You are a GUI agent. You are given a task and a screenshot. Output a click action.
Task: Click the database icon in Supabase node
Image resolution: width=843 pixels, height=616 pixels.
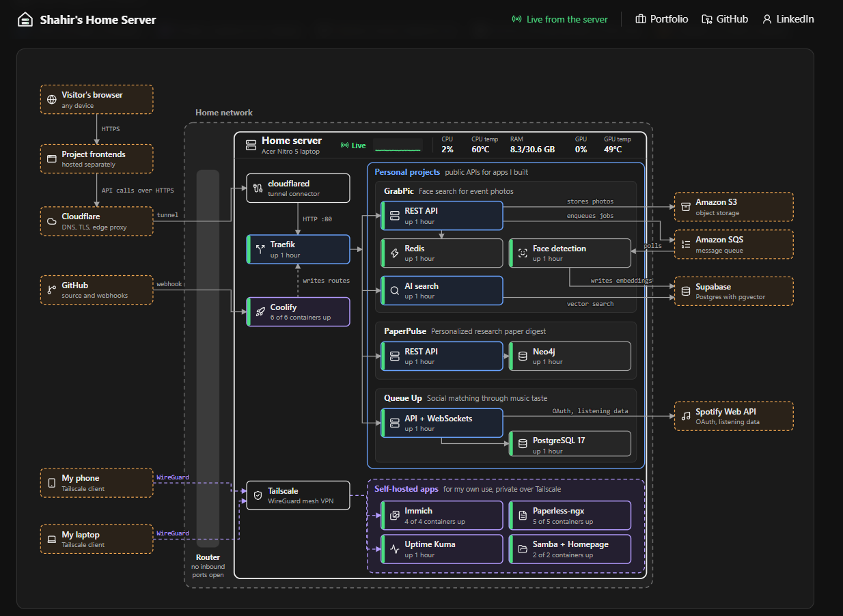685,292
